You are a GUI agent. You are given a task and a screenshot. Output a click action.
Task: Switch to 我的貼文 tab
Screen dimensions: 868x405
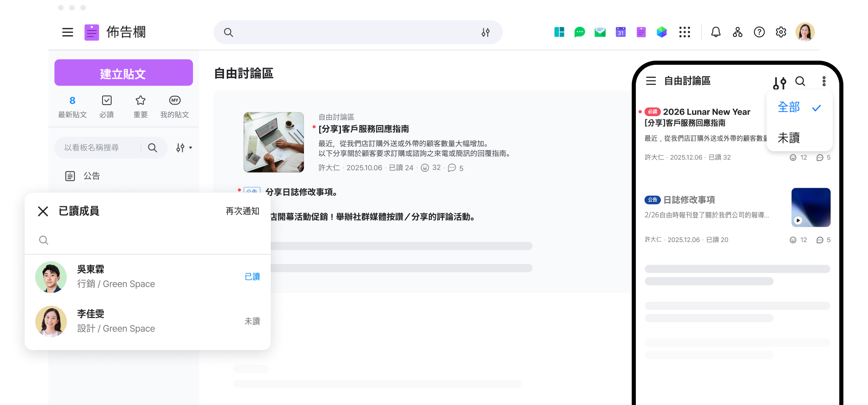pos(175,106)
